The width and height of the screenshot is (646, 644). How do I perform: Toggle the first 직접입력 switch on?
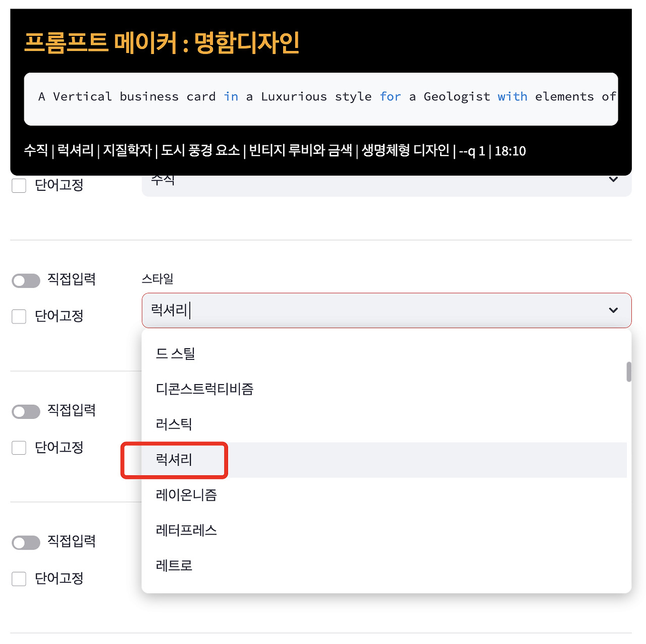tap(26, 281)
